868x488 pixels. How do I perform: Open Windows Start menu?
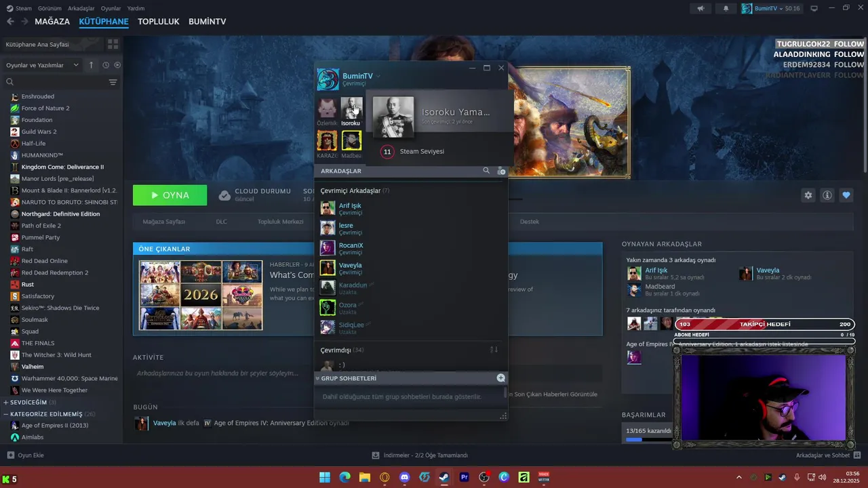[x=324, y=477]
